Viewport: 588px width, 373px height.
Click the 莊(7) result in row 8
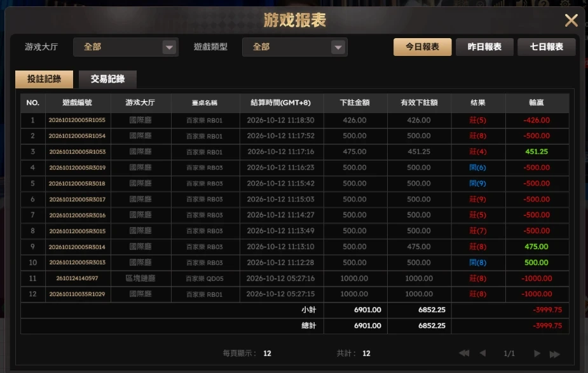[478, 231]
